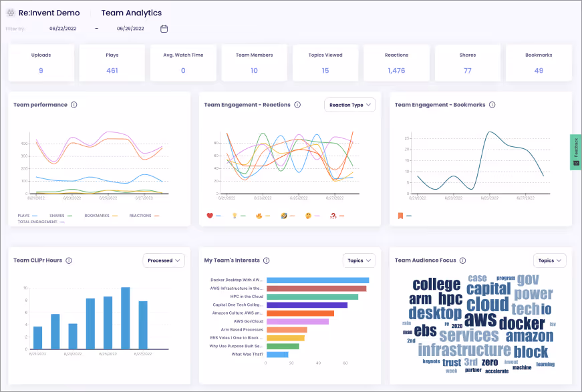Toggle the REACTIONS series legend
Screen dimensions: 582x392
144,216
